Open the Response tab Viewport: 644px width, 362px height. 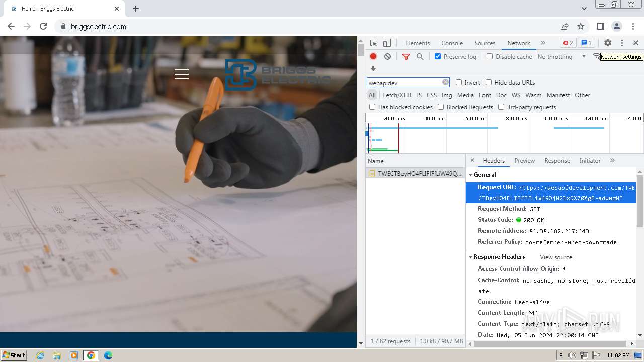pyautogui.click(x=557, y=161)
